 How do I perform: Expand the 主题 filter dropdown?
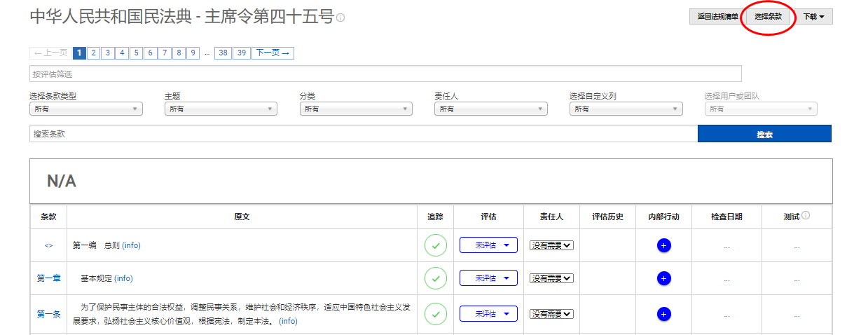[x=221, y=109]
